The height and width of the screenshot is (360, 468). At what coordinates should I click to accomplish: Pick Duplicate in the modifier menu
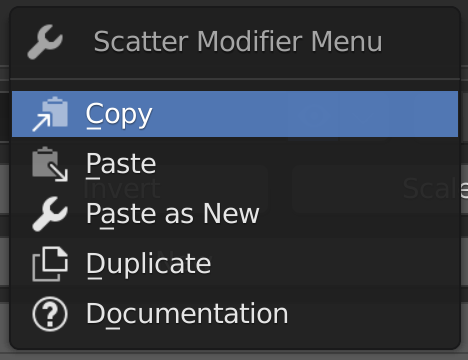(235, 264)
